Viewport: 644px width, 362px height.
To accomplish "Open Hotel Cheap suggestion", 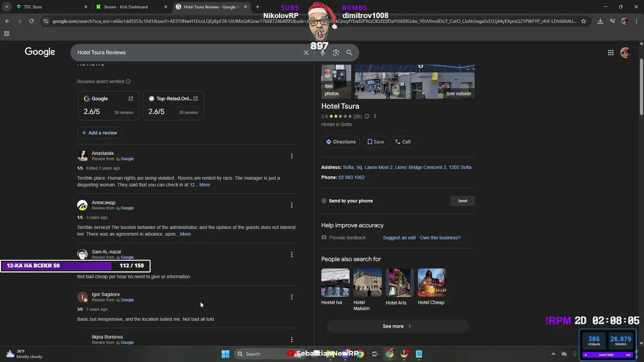I will point(432,287).
